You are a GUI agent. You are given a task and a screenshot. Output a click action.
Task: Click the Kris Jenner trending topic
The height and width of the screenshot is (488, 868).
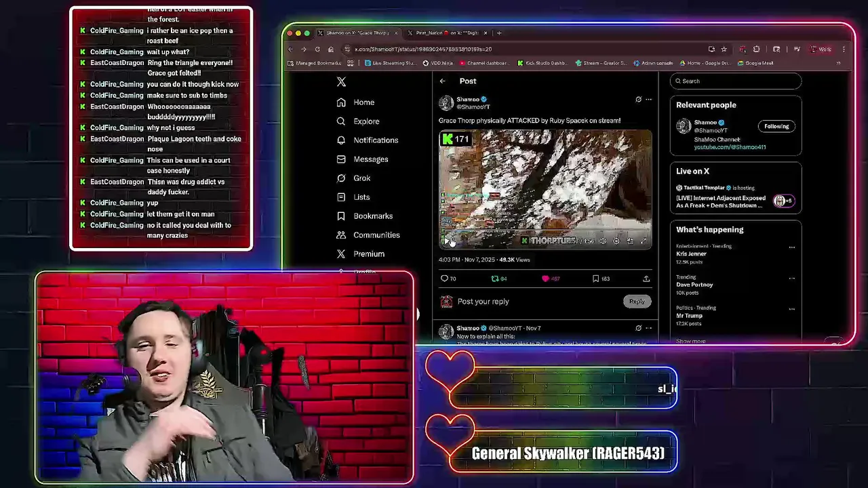(690, 254)
